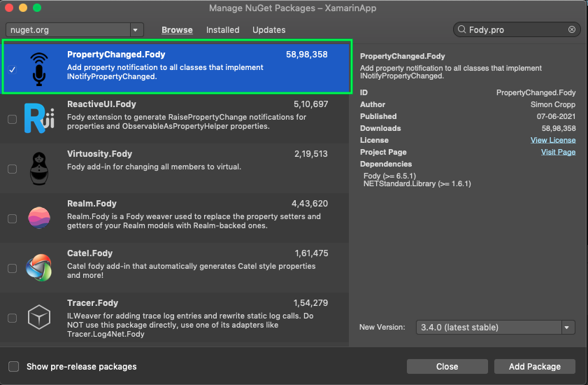This screenshot has height=385, width=588.
Task: Click the PropertyChanged.Fody microphone package icon
Action: [39, 69]
